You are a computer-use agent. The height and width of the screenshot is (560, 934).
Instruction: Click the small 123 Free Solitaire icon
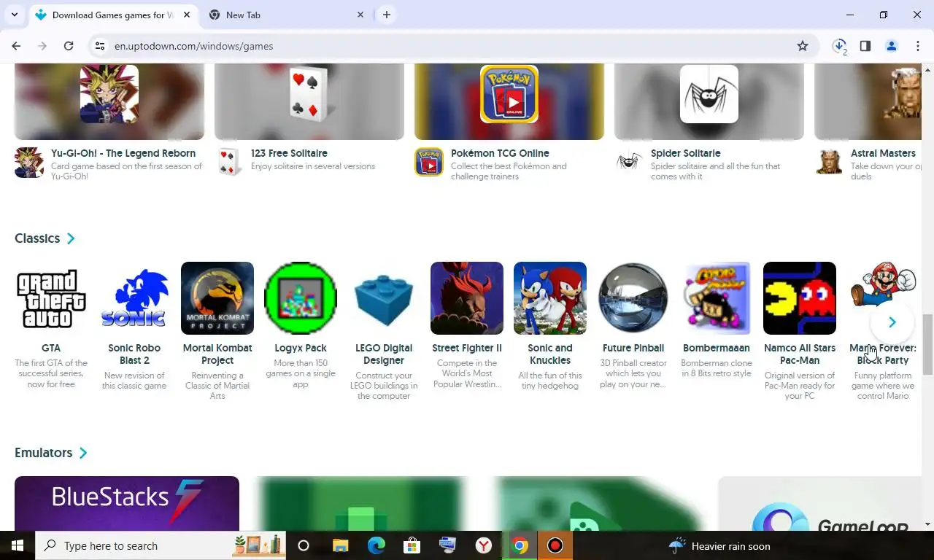coord(229,163)
